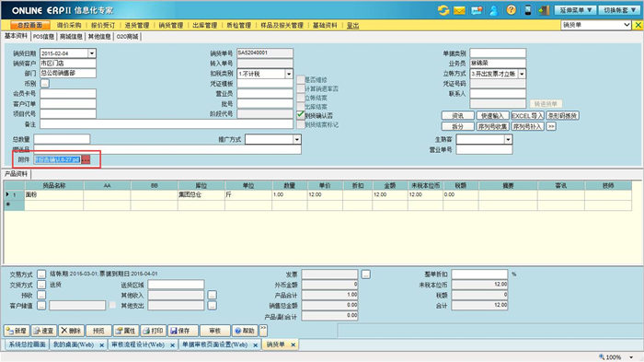Click the exit door icon in header
The height and width of the screenshot is (362, 644).
click(545, 10)
